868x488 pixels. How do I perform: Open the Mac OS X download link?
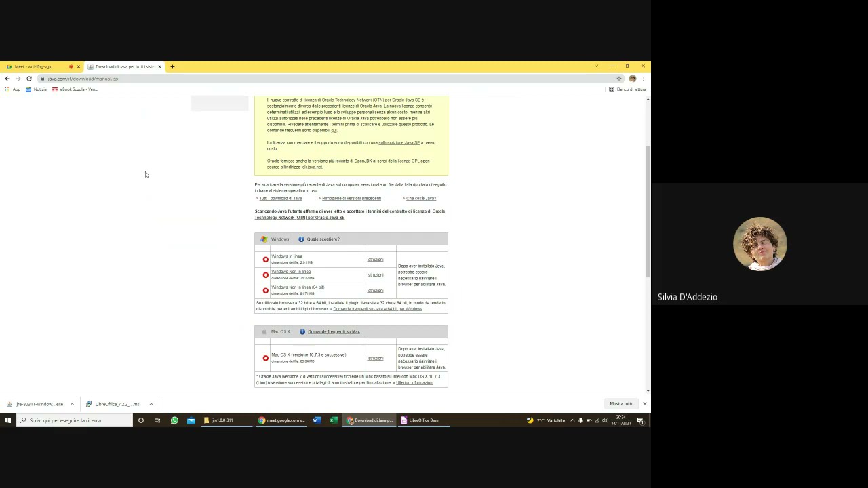[x=281, y=354]
